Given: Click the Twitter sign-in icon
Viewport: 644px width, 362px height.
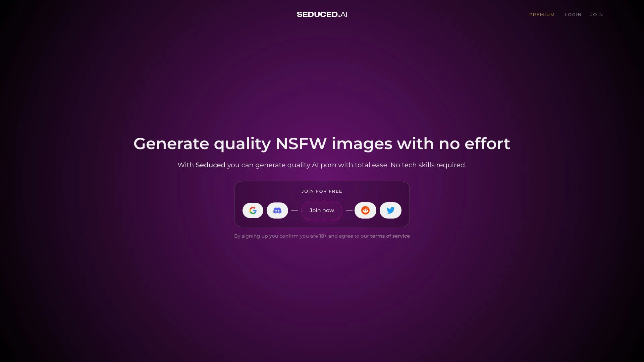Looking at the screenshot, I should pyautogui.click(x=390, y=210).
